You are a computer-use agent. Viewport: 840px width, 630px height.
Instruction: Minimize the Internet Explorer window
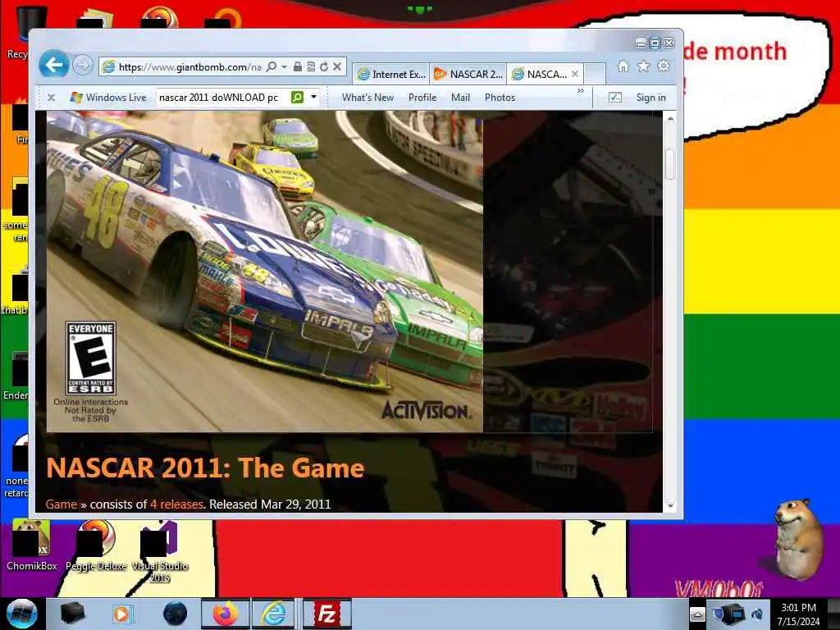[641, 43]
